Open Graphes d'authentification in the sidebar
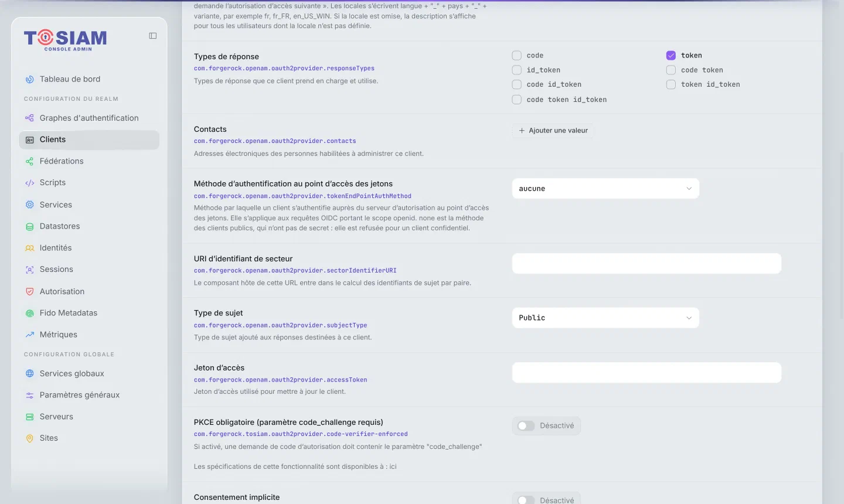The image size is (844, 504). point(89,118)
